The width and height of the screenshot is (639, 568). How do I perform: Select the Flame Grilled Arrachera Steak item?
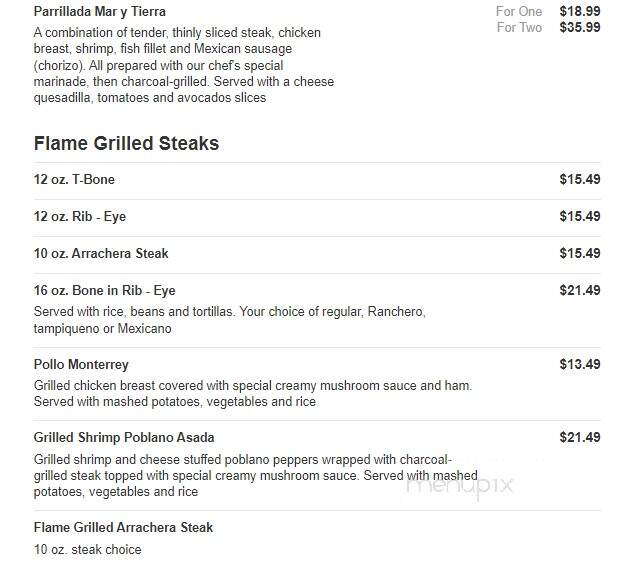tap(123, 528)
